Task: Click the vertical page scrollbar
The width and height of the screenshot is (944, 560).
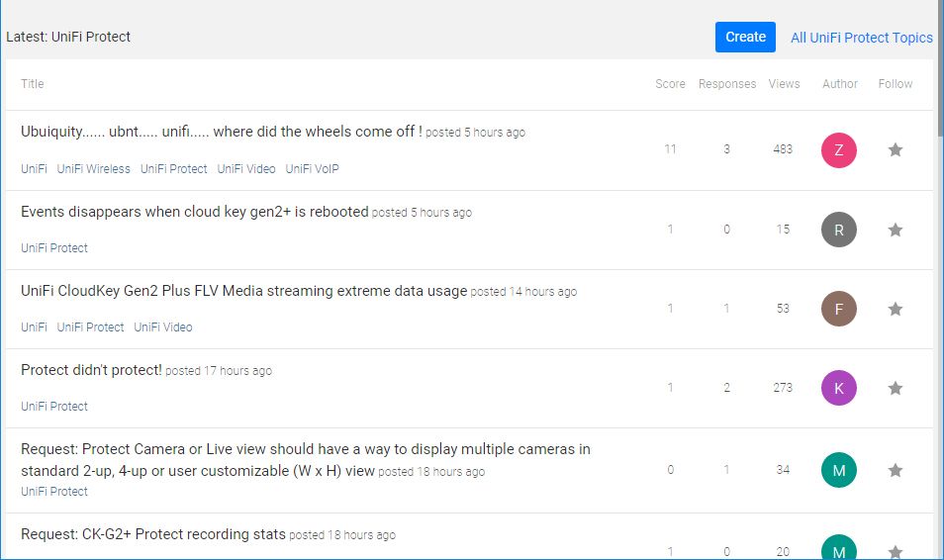Action: 939,297
